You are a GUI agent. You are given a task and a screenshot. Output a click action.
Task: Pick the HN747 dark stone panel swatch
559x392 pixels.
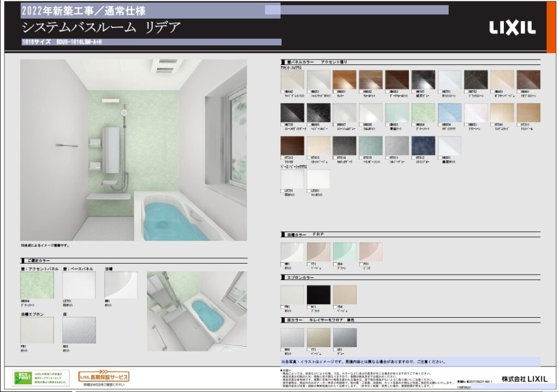(x=423, y=80)
